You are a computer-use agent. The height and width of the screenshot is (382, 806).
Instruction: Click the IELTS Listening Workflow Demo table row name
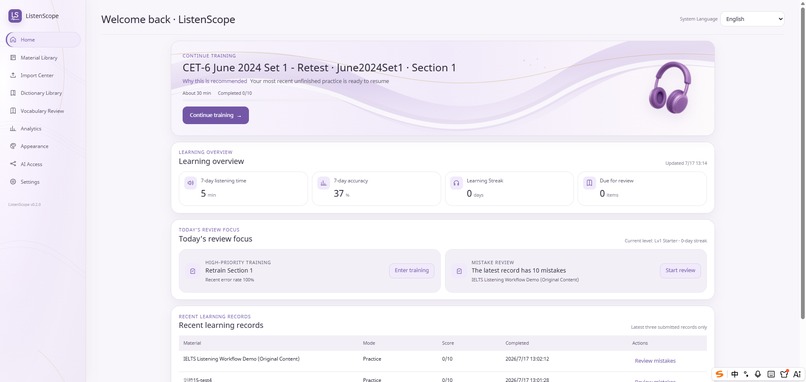pyautogui.click(x=241, y=359)
